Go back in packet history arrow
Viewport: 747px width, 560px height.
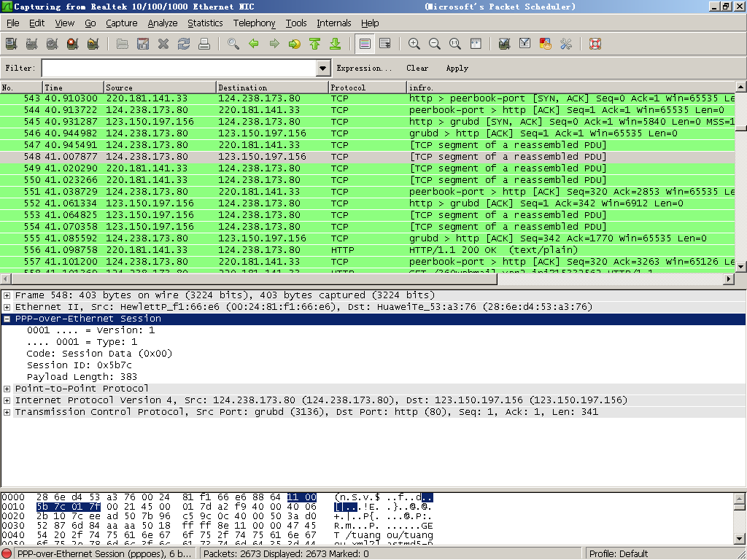[254, 44]
